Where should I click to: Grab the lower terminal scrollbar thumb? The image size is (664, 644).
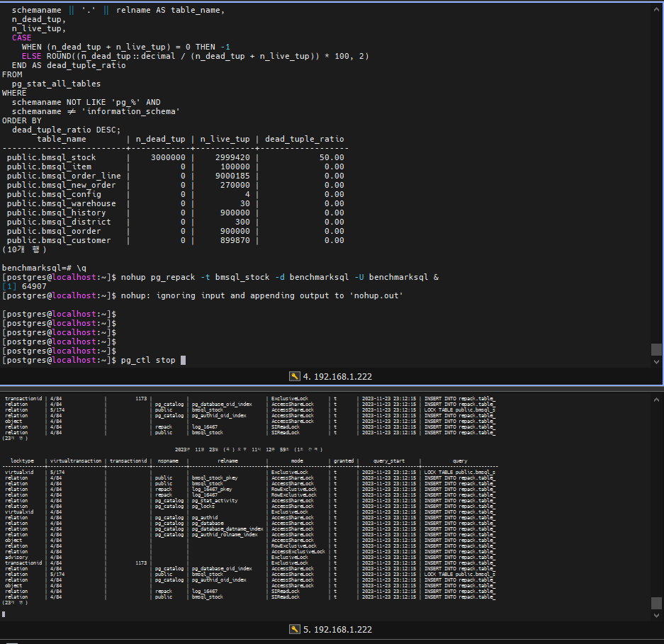pos(656,602)
